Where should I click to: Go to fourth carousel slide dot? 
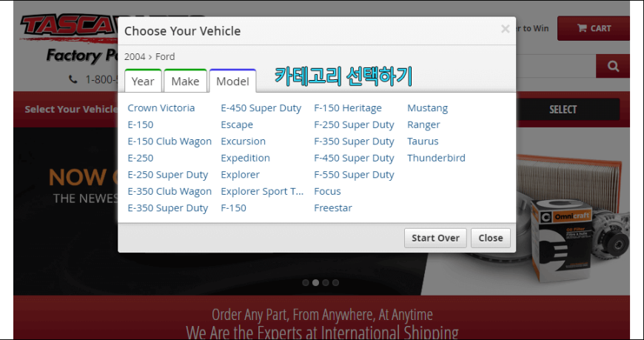click(335, 282)
